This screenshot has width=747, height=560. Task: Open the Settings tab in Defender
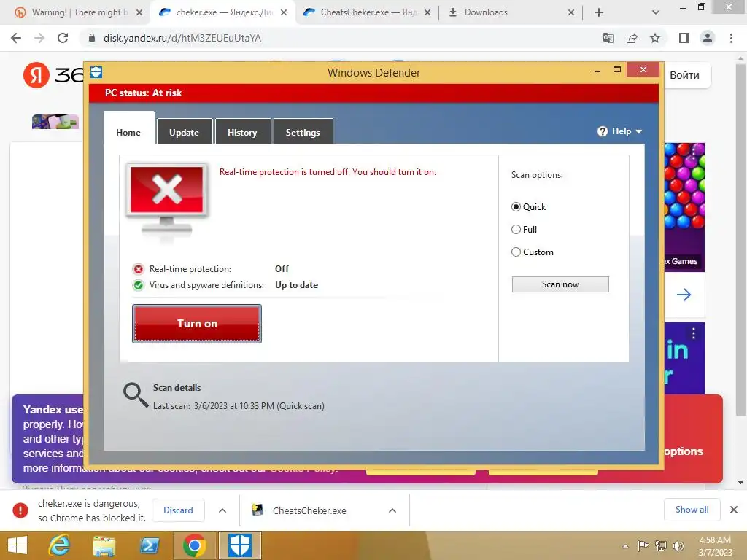(x=303, y=132)
